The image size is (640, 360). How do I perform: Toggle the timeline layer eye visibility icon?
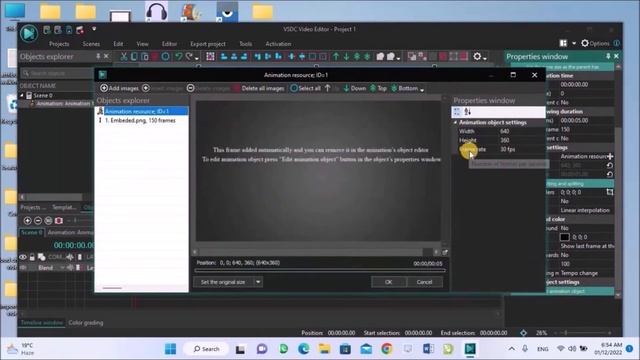click(x=23, y=257)
